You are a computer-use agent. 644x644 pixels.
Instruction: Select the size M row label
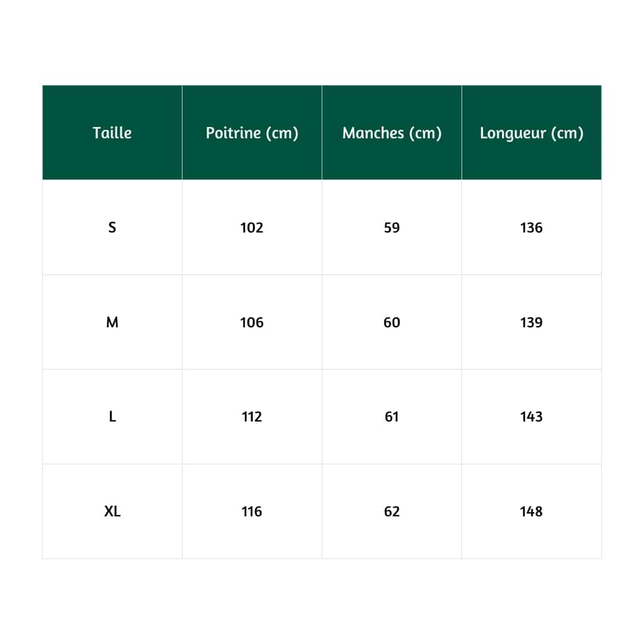(112, 322)
